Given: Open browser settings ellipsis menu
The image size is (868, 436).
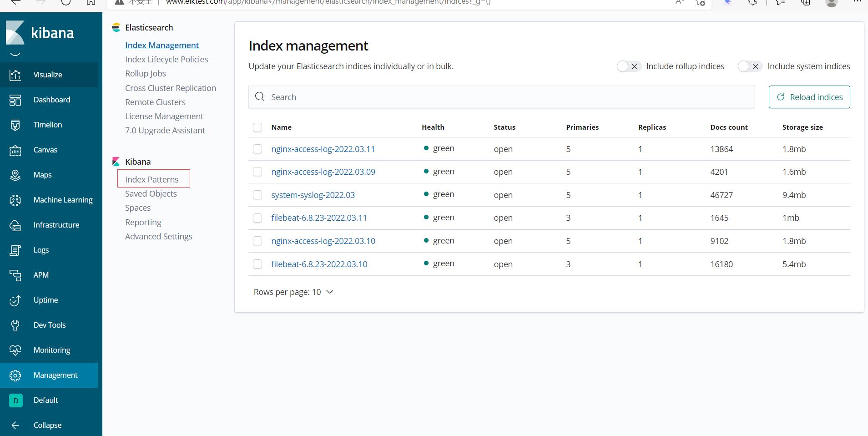Looking at the screenshot, I should pos(857,1).
